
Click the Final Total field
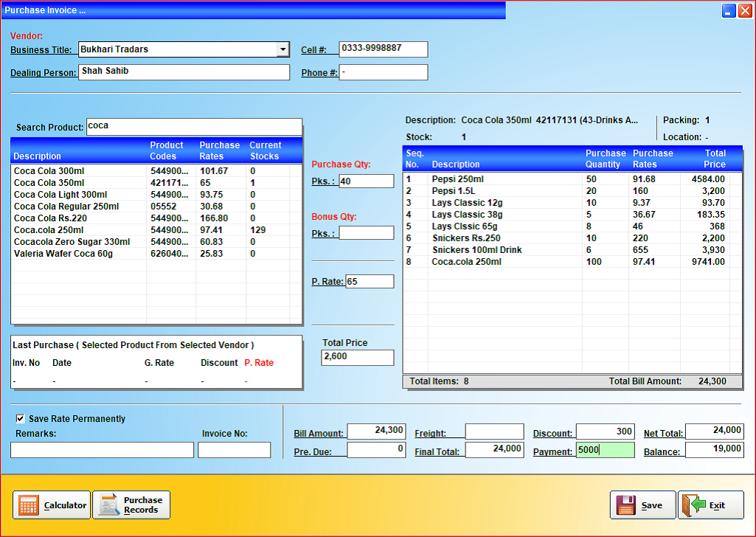tap(494, 450)
